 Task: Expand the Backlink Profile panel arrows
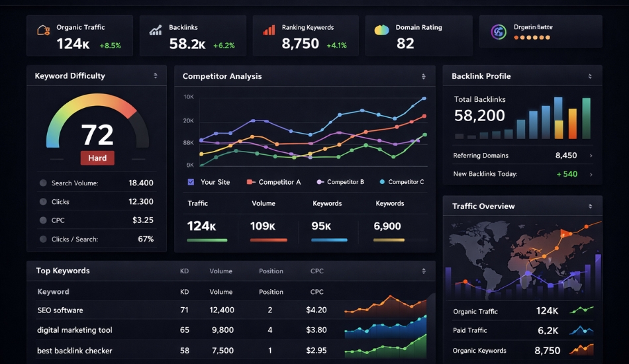(590, 76)
